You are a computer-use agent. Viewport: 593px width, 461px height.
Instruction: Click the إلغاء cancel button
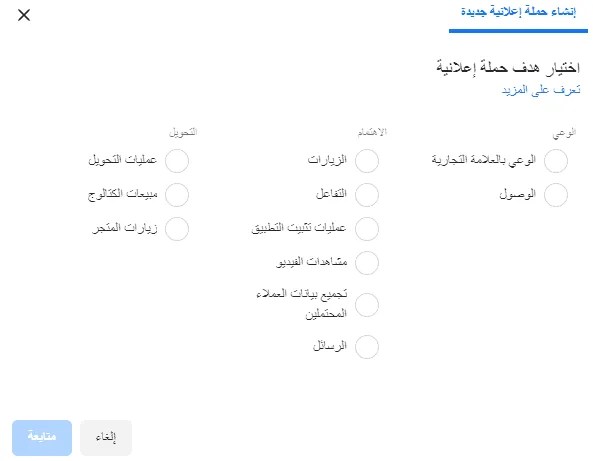click(106, 438)
